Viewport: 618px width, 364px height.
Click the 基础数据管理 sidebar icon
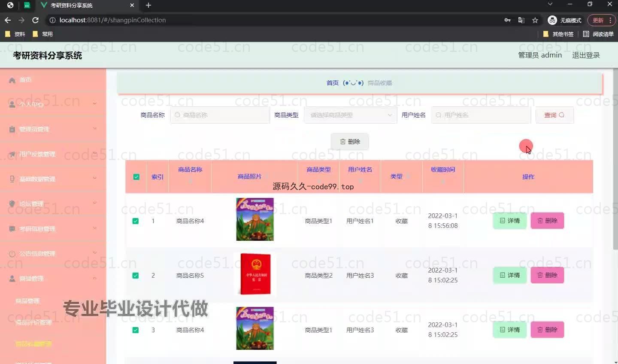click(12, 179)
